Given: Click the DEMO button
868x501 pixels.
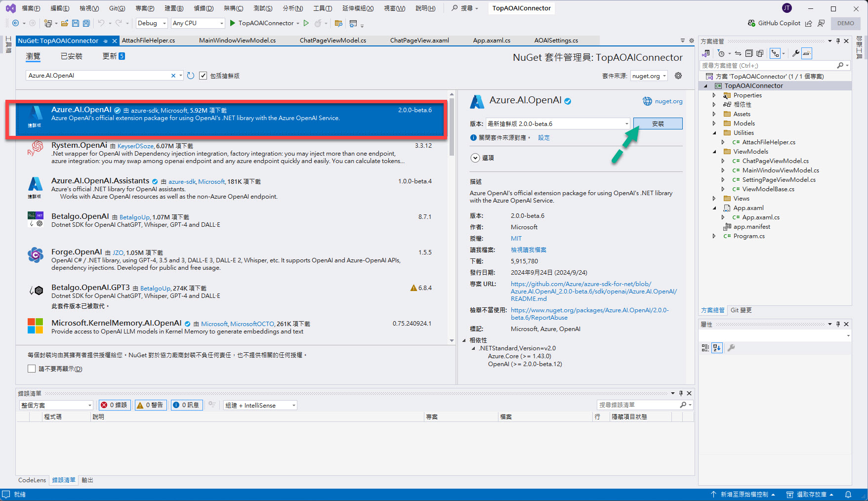Looking at the screenshot, I should 845,23.
